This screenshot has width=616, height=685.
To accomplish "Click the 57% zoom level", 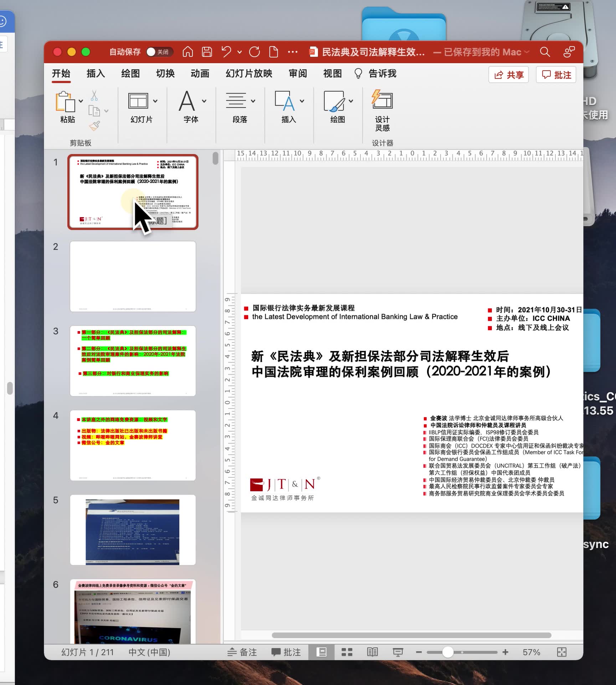I will point(531,652).
